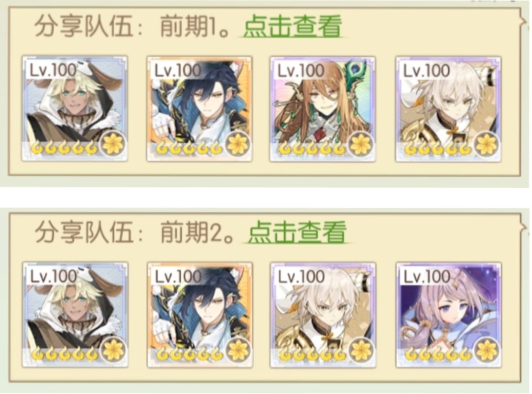Open the 点击查看 link for team 前期1
The height and width of the screenshot is (394, 532).
[292, 26]
